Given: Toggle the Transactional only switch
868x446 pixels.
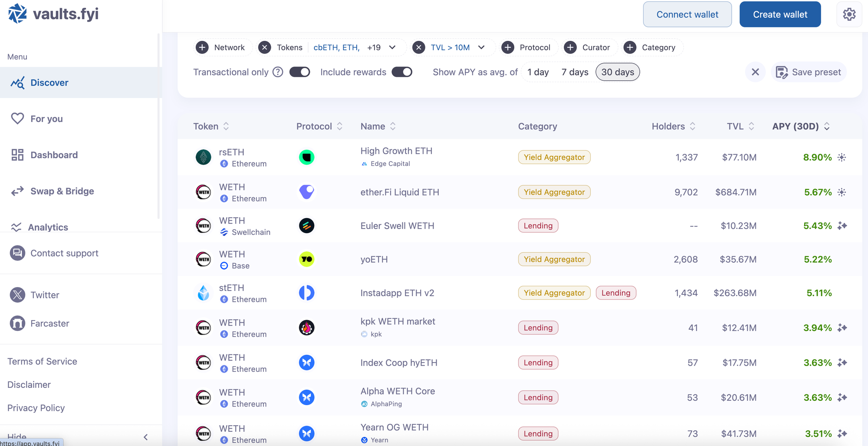Looking at the screenshot, I should pyautogui.click(x=300, y=72).
